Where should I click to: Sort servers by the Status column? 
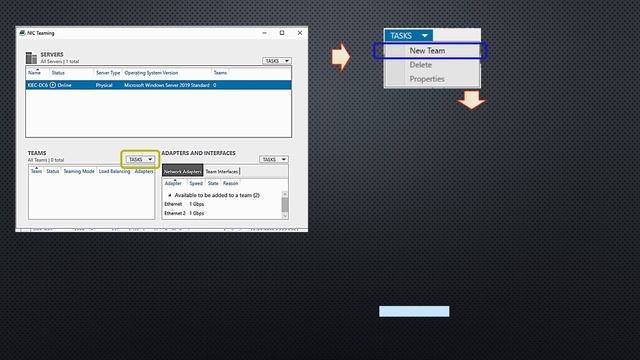[x=58, y=73]
